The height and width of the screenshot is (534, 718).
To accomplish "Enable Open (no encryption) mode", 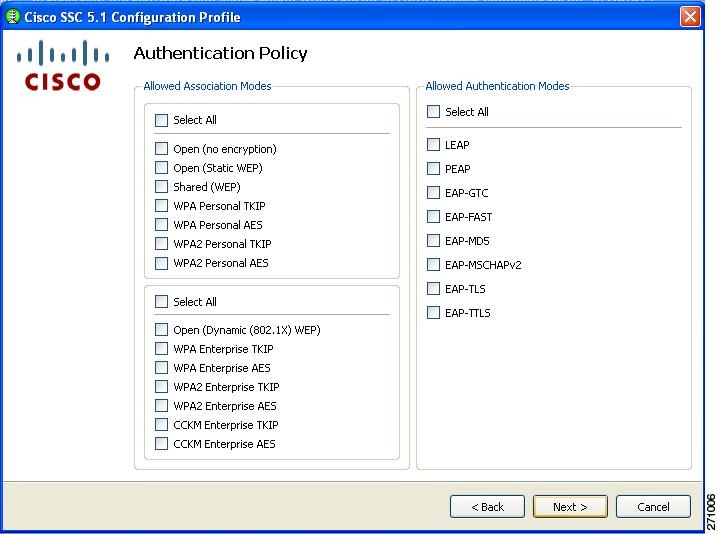I will 161,149.
